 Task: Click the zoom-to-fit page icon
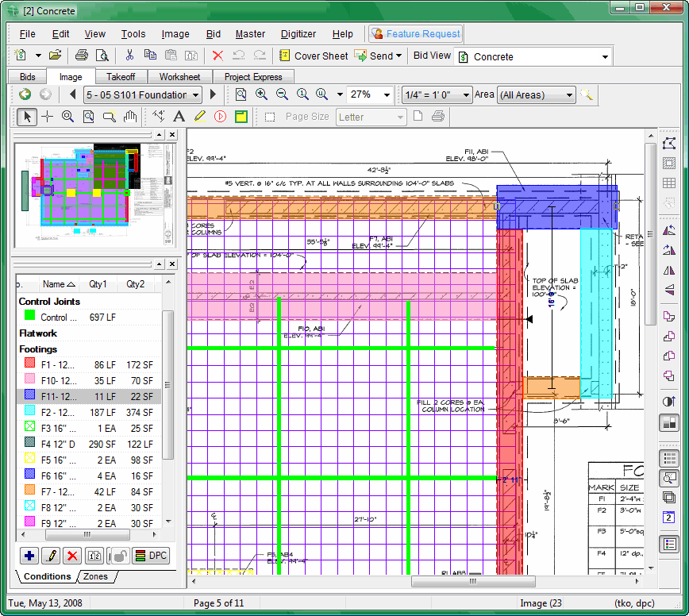click(241, 94)
